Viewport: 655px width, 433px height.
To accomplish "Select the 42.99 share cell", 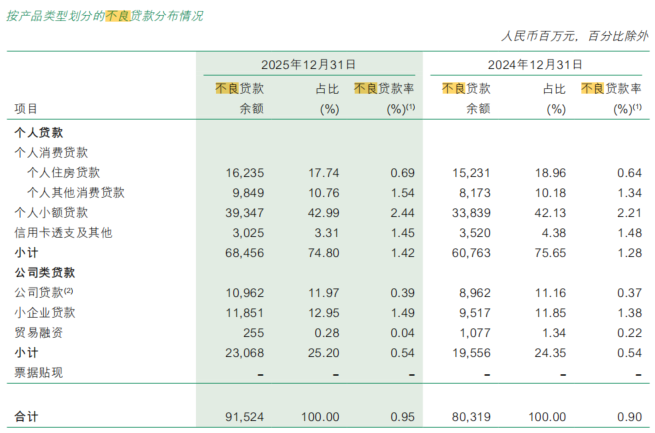I will (324, 213).
